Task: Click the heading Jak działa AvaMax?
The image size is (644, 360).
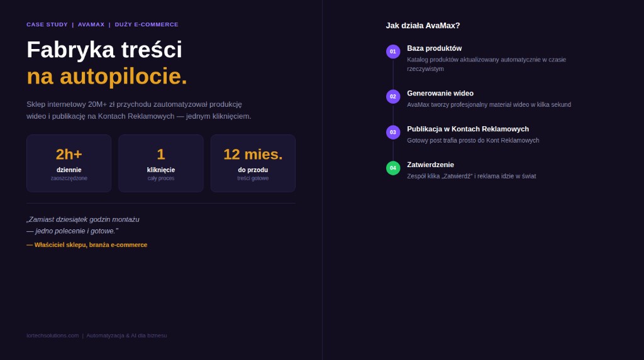Action: tap(423, 26)
